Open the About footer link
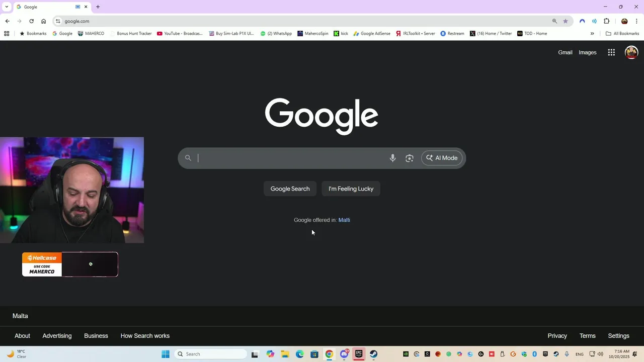This screenshot has height=362, width=644. (22, 336)
